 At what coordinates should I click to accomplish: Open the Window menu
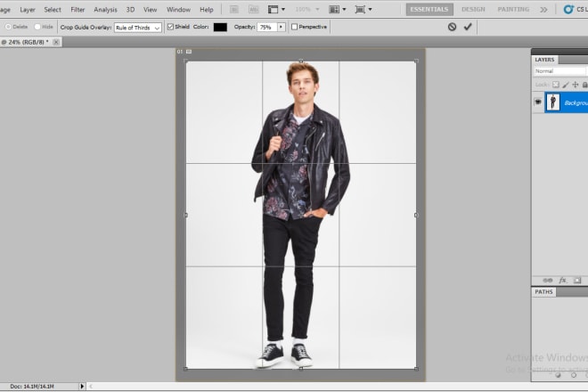click(178, 10)
